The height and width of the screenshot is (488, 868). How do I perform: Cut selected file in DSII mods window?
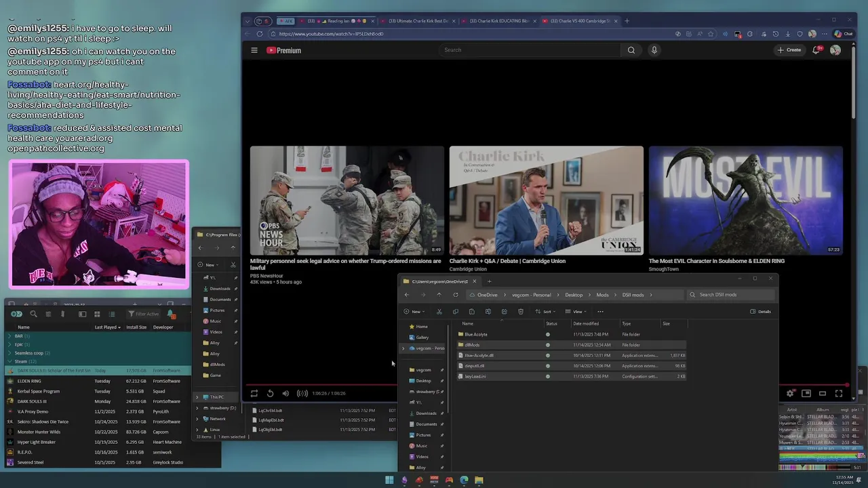tap(439, 312)
